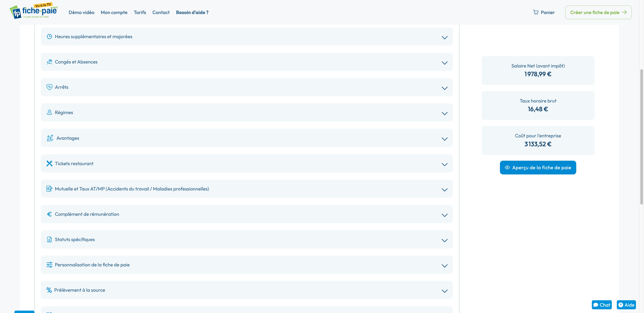Go to Mon compte in navigation

114,12
